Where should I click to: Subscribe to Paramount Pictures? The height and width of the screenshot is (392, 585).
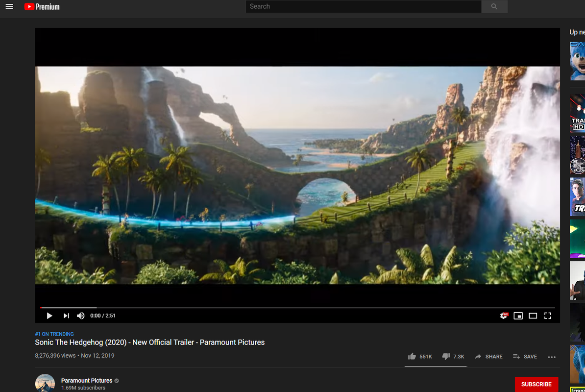[x=536, y=384]
